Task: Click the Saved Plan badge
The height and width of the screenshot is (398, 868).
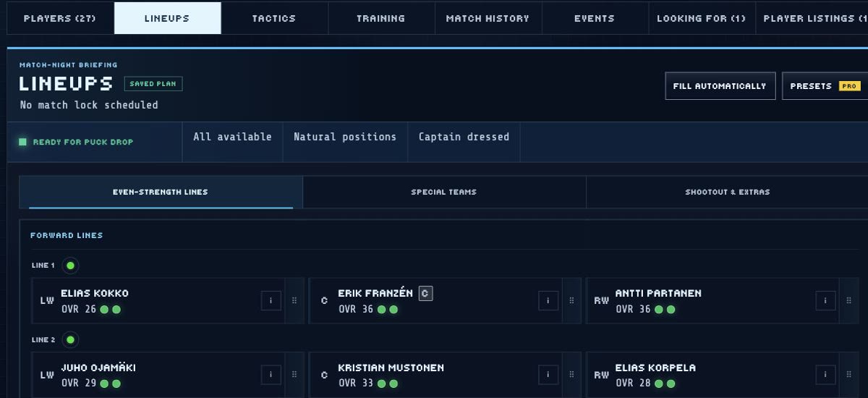Action: (153, 84)
